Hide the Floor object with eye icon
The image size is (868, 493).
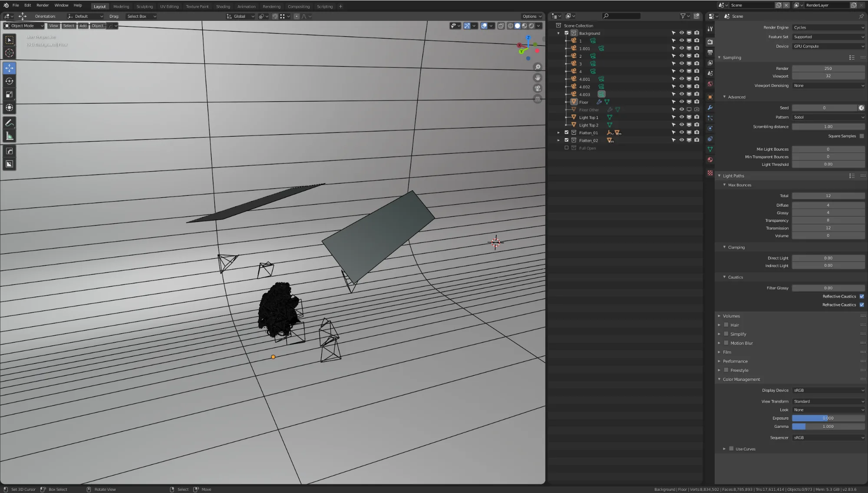[682, 102]
